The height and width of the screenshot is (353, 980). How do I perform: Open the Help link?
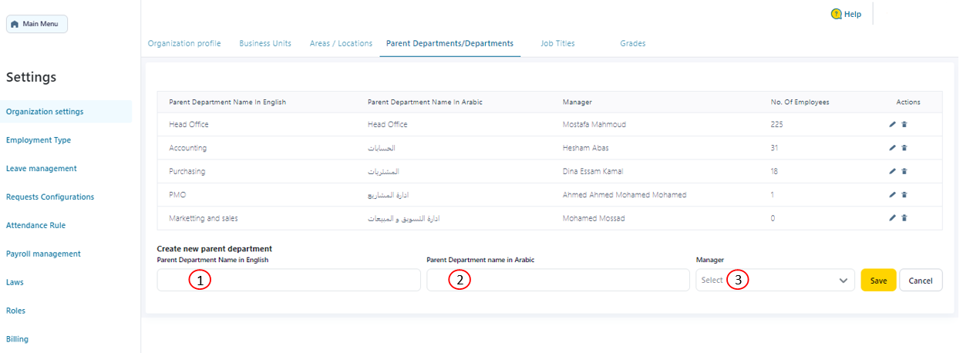click(846, 15)
